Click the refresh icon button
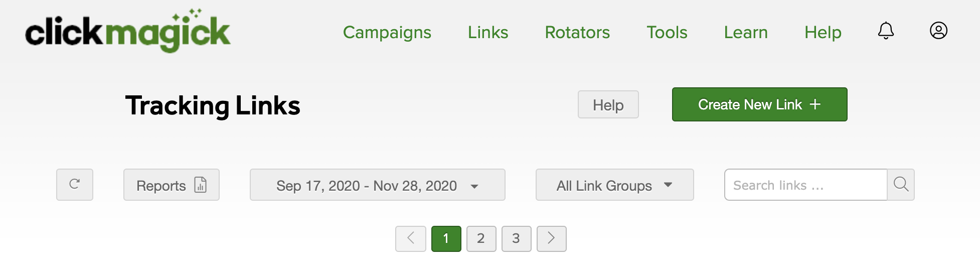 (75, 185)
